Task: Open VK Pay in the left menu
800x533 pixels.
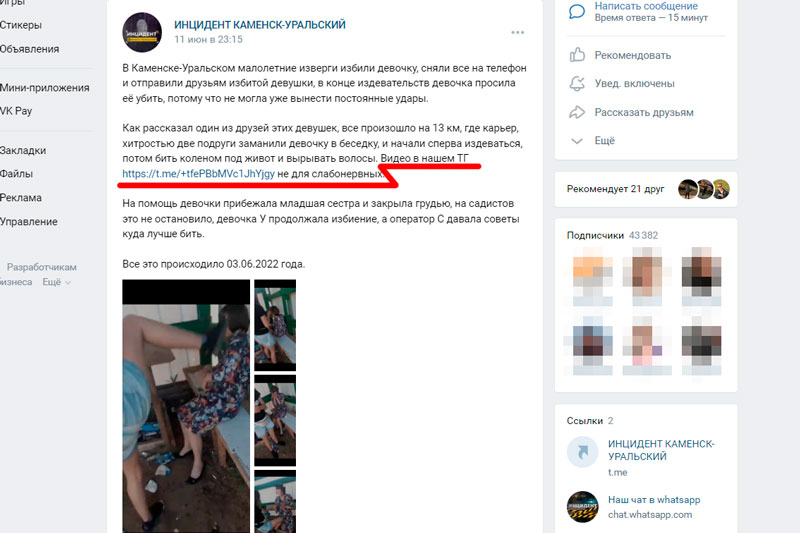Action: tap(16, 111)
